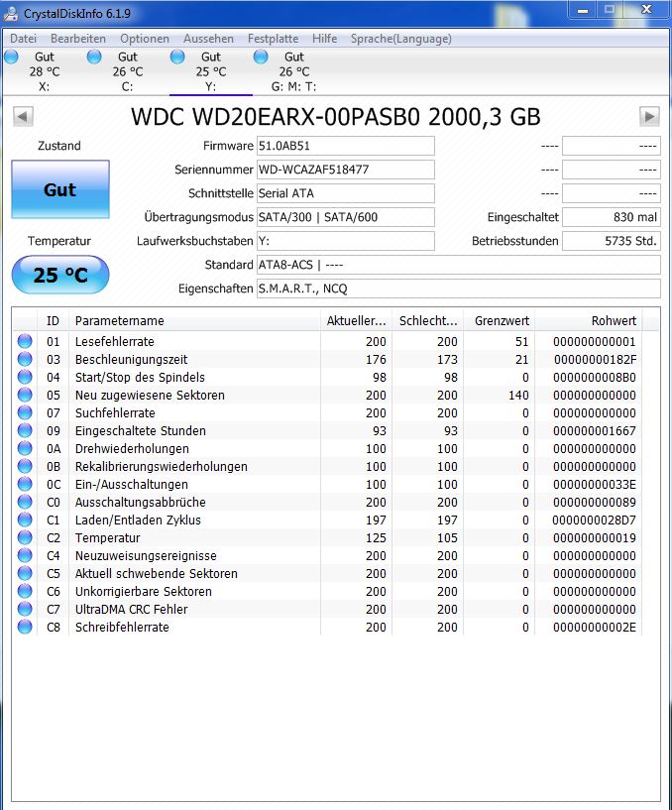The image size is (672, 810).
Task: Click the Eingeschaltet field 830 mal
Action: coord(612,217)
